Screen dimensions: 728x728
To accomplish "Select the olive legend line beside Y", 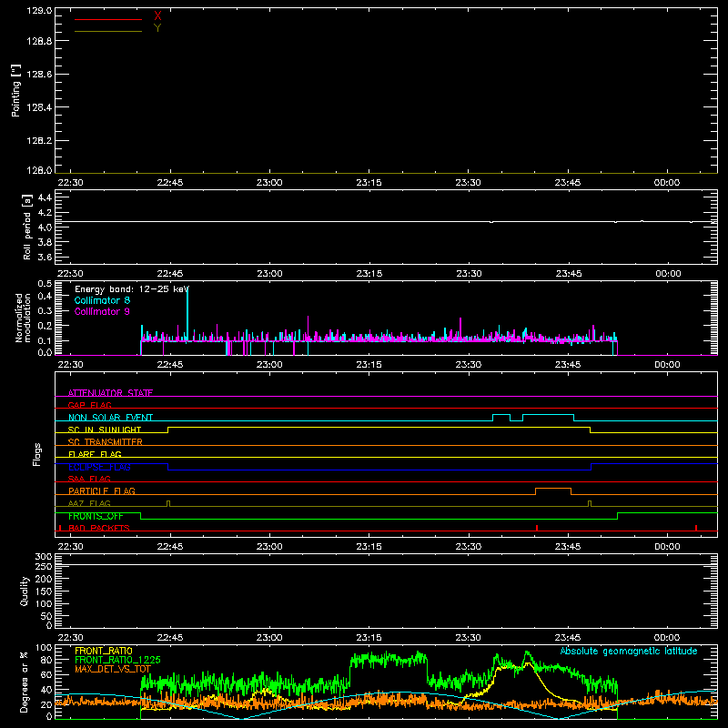I will coord(108,31).
